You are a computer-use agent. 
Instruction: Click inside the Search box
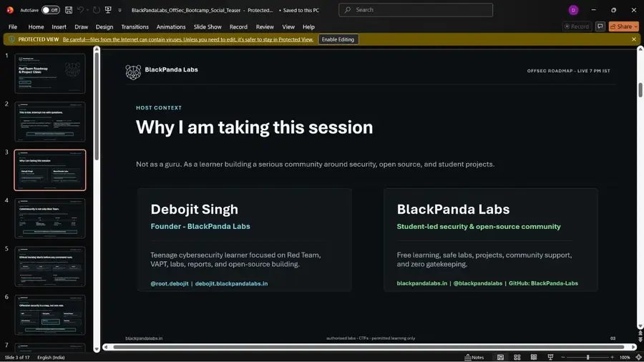(416, 10)
